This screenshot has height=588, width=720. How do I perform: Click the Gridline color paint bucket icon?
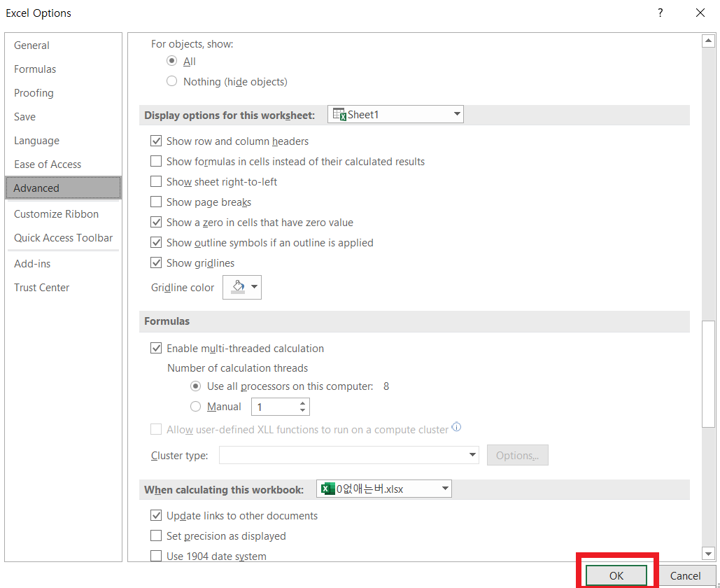tap(238, 287)
